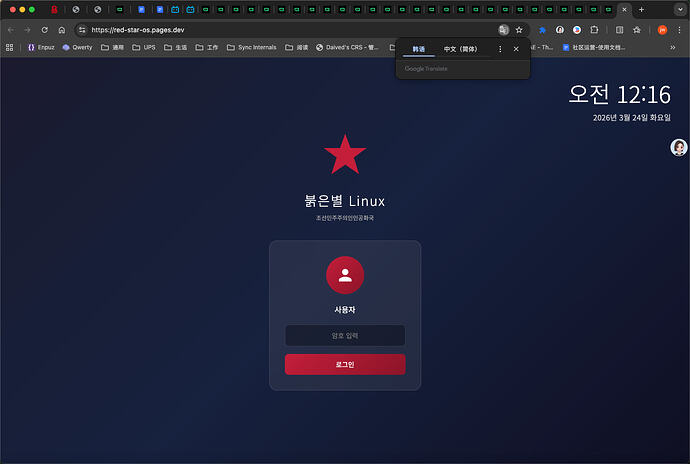Click the red star logo
690x464 pixels.
coord(345,155)
